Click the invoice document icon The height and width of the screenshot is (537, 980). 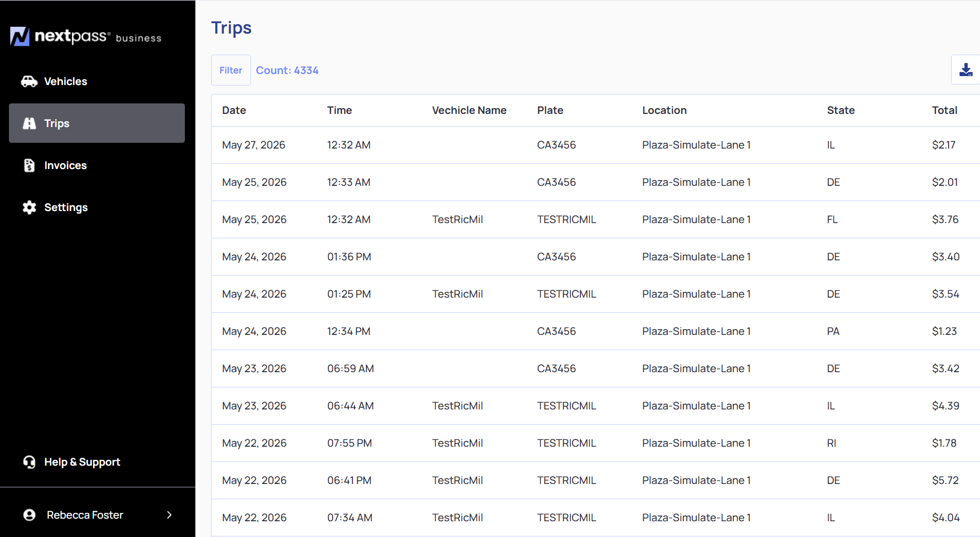[29, 165]
